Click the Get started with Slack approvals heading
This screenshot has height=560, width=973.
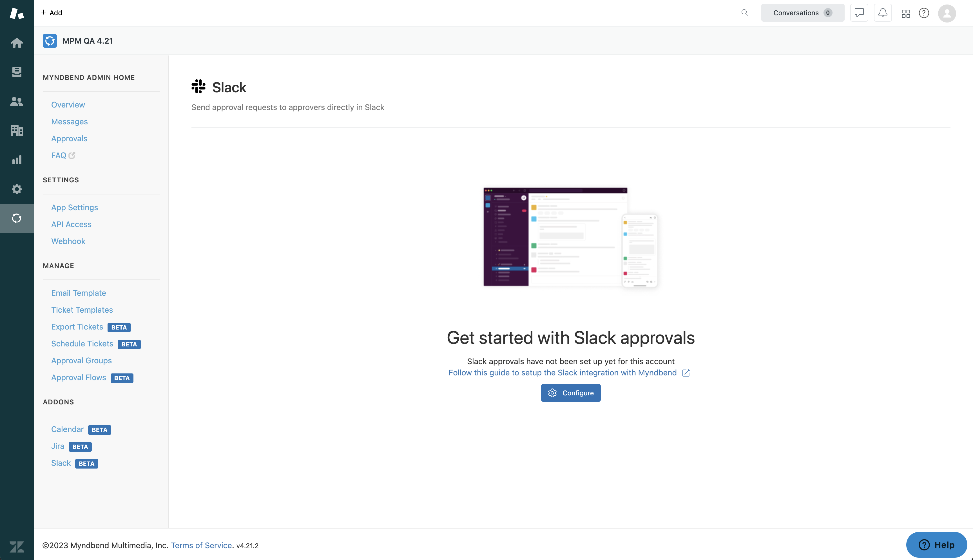pyautogui.click(x=571, y=338)
